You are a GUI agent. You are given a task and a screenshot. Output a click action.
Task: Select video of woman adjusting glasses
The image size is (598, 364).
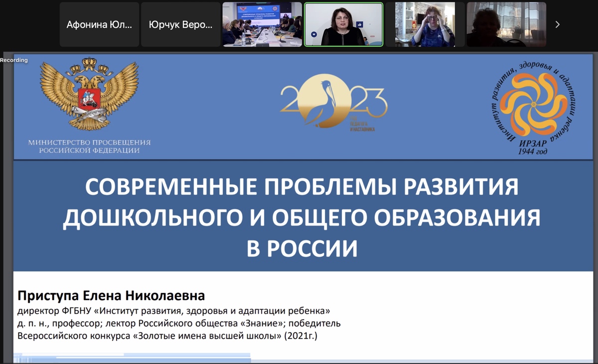point(425,24)
